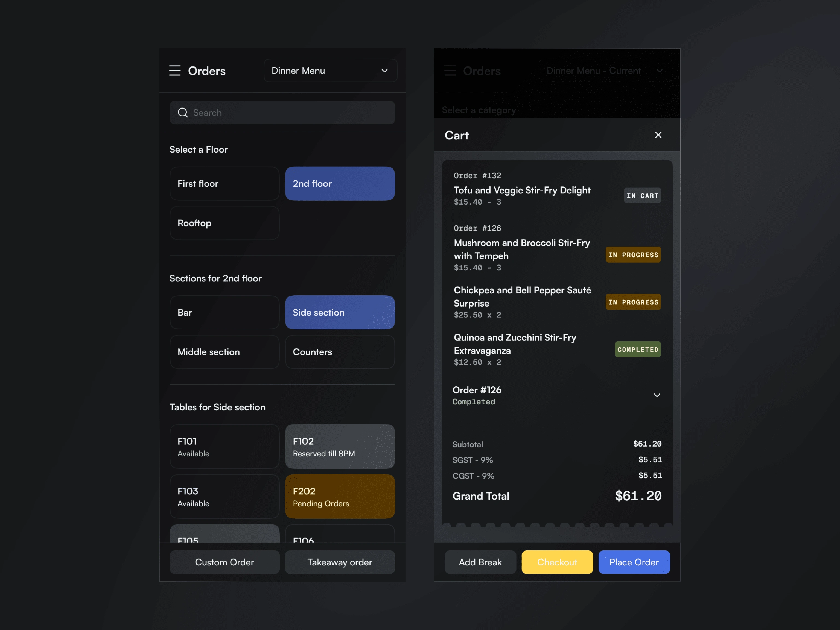Switch to the Bar section
The width and height of the screenshot is (840, 630).
pos(224,313)
